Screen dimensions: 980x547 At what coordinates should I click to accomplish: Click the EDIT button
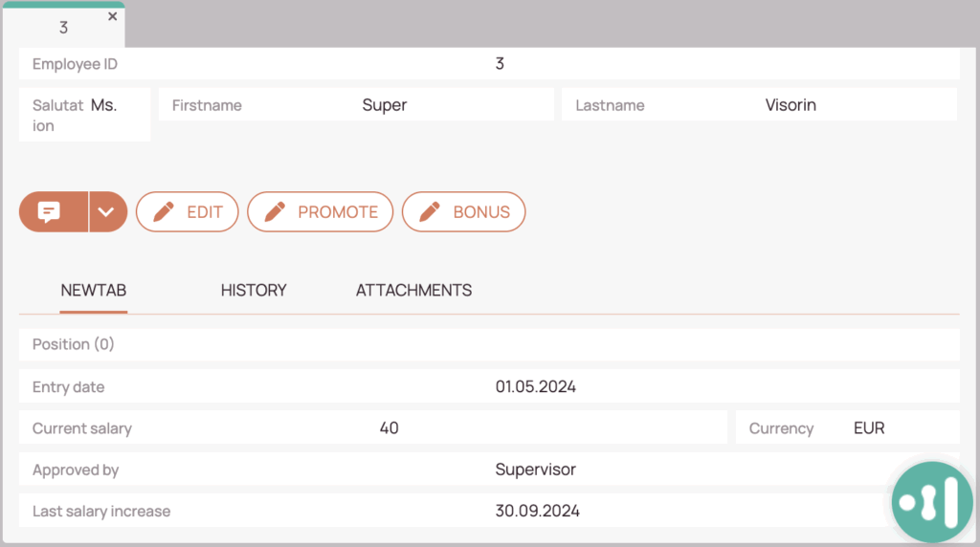[x=189, y=212]
